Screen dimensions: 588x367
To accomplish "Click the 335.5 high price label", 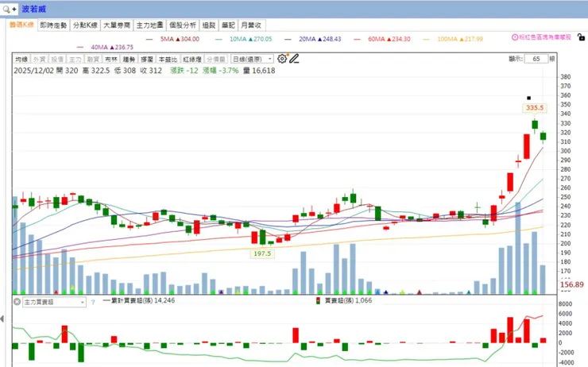I will click(x=535, y=107).
